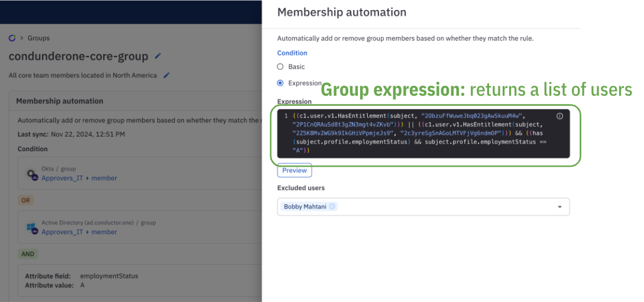Screen dimensions: 644x302
Task: Click the ConductorOne logo in breadcrumb
Action: (x=12, y=38)
